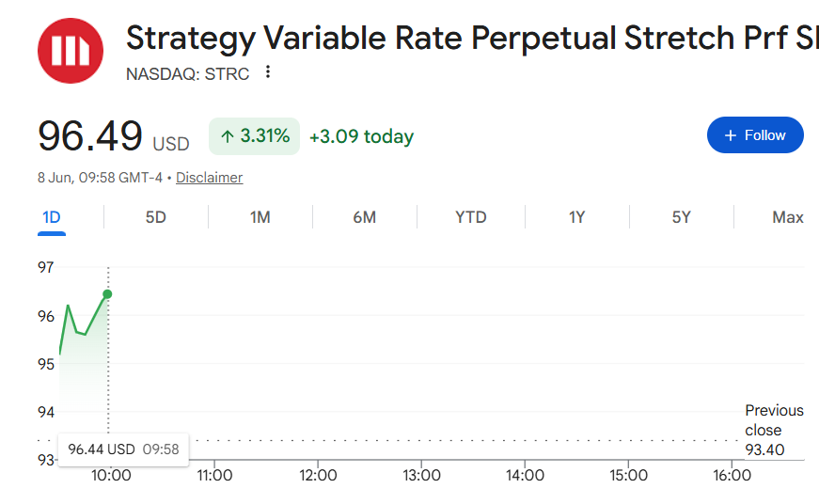The height and width of the screenshot is (504, 819).
Task: Switch to the 1M chart tab
Action: tap(260, 217)
